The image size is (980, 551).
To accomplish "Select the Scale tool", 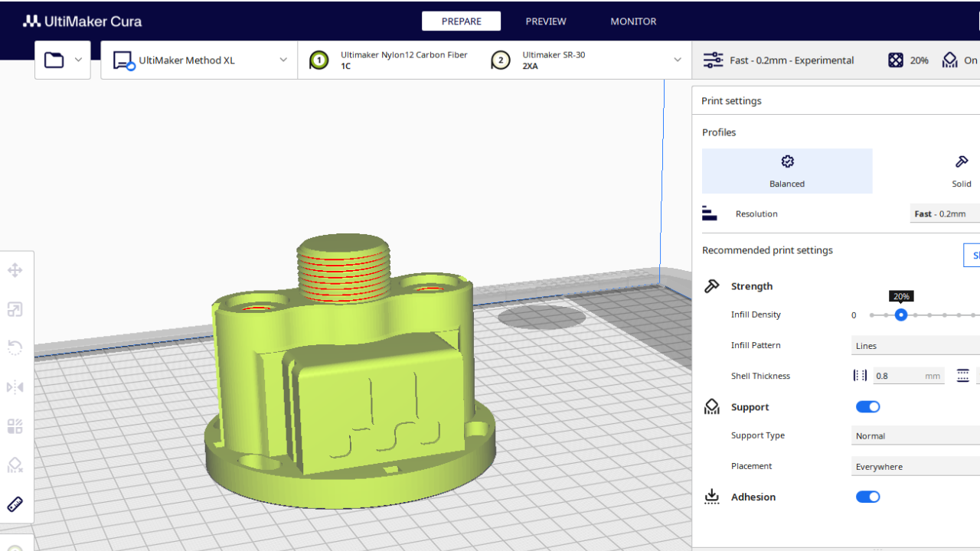I will tap(14, 309).
